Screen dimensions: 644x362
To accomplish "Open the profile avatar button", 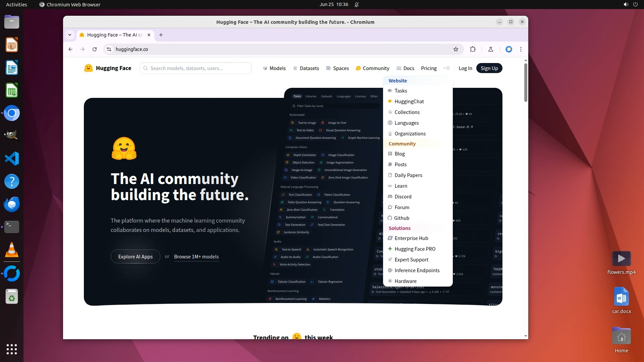I will [508, 49].
